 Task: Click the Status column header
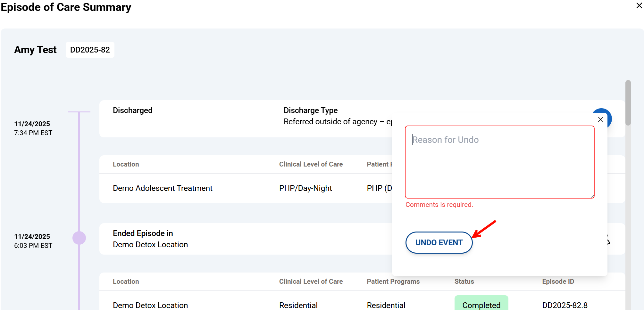[464, 281]
